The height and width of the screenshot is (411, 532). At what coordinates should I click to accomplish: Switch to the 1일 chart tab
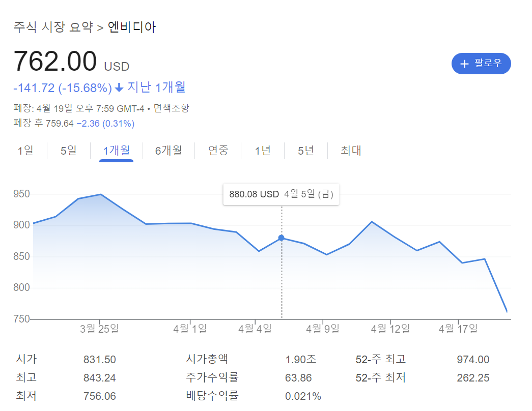coord(25,151)
